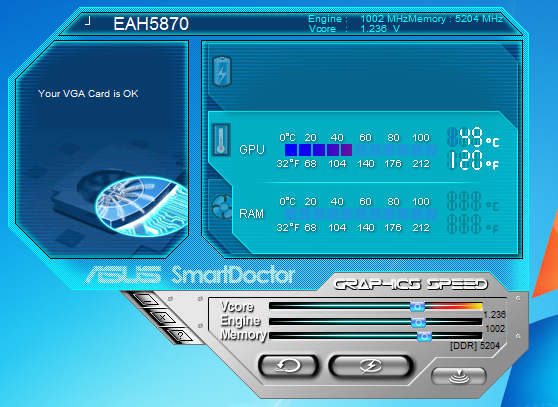Click the GPU 48 °C digital readout
This screenshot has height=407, width=558.
point(473,138)
